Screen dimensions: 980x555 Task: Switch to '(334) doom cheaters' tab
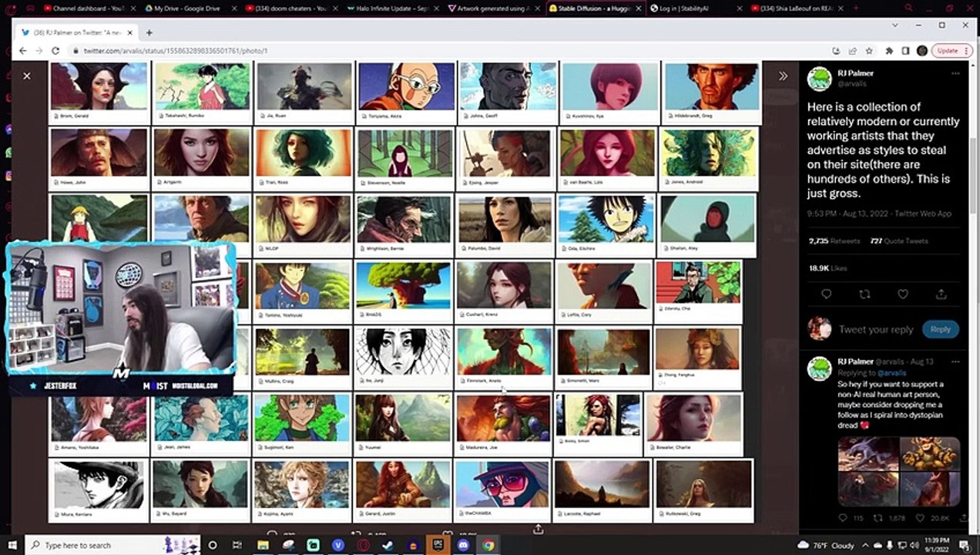coord(291,8)
